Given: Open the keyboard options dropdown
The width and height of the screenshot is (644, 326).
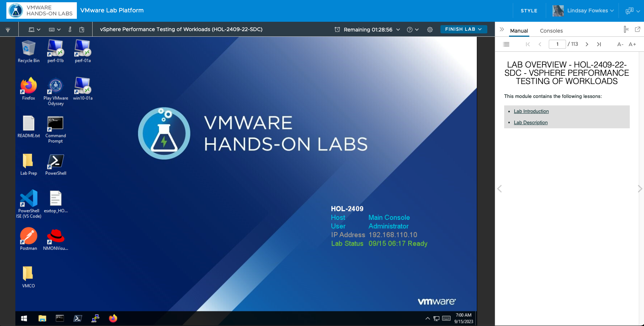Looking at the screenshot, I should (55, 30).
